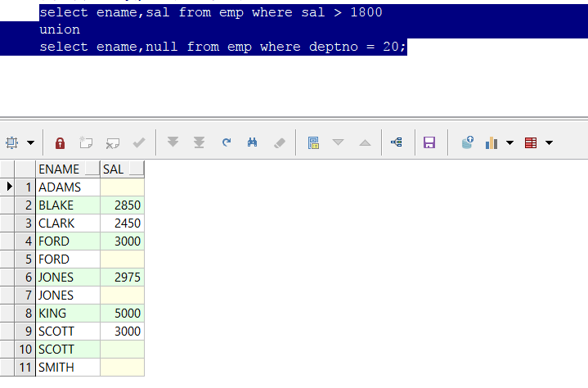Image resolution: width=588 pixels, height=388 pixels.
Task: Click the SAL column header
Action: [x=122, y=169]
